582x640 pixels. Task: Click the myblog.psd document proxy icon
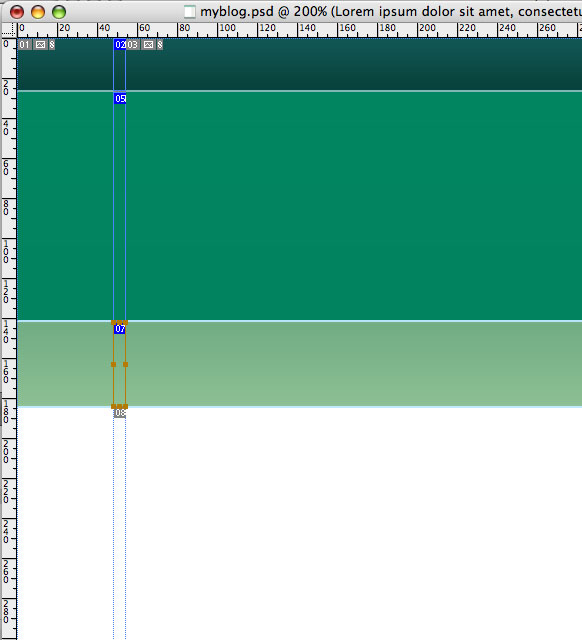click(x=189, y=11)
